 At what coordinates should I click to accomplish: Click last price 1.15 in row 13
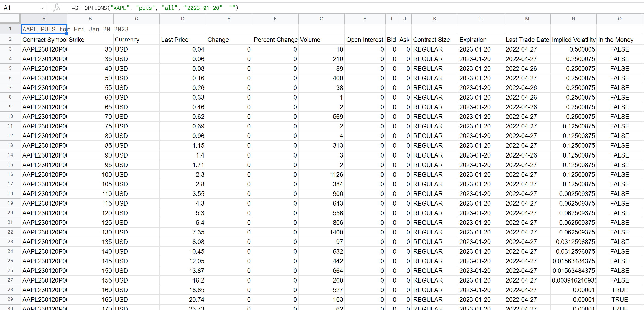(x=183, y=145)
